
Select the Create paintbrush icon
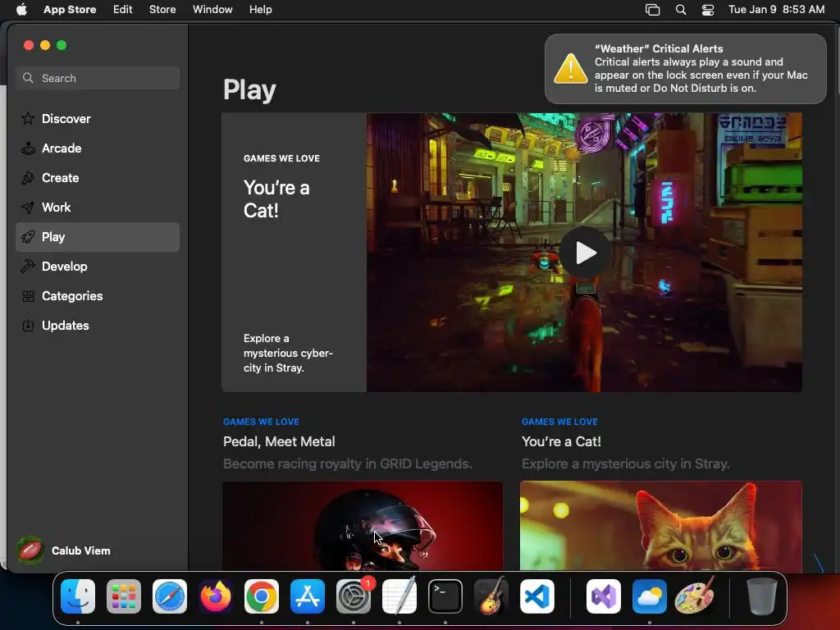pos(28,178)
